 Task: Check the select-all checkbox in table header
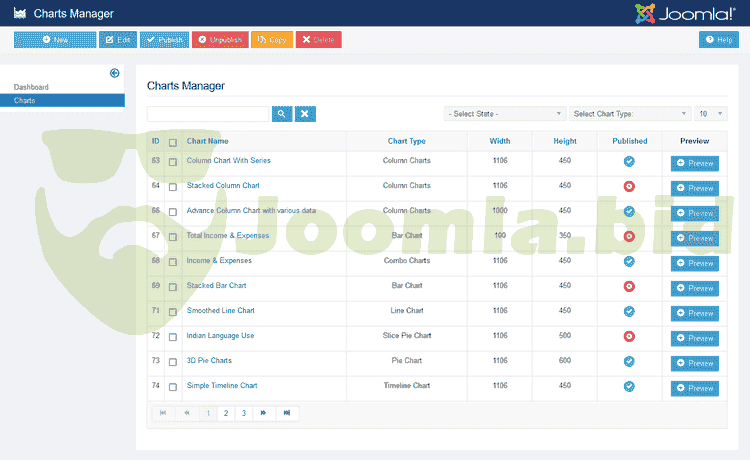coord(173,142)
